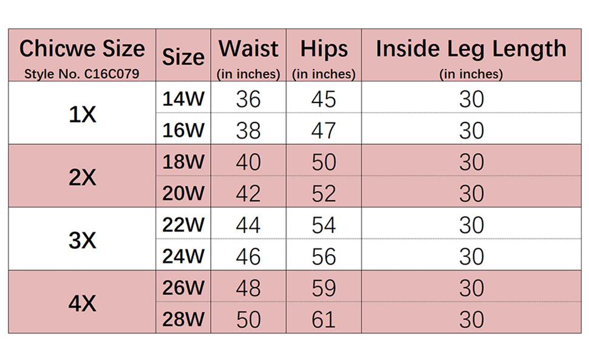Click the 14W size cell
589x364 pixels.
(183, 98)
